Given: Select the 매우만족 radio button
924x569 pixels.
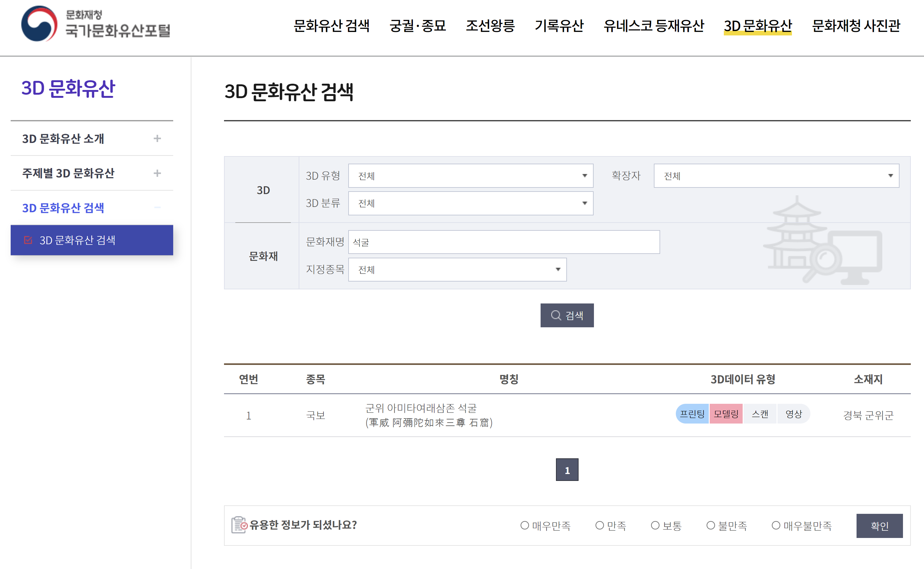Looking at the screenshot, I should tap(525, 525).
